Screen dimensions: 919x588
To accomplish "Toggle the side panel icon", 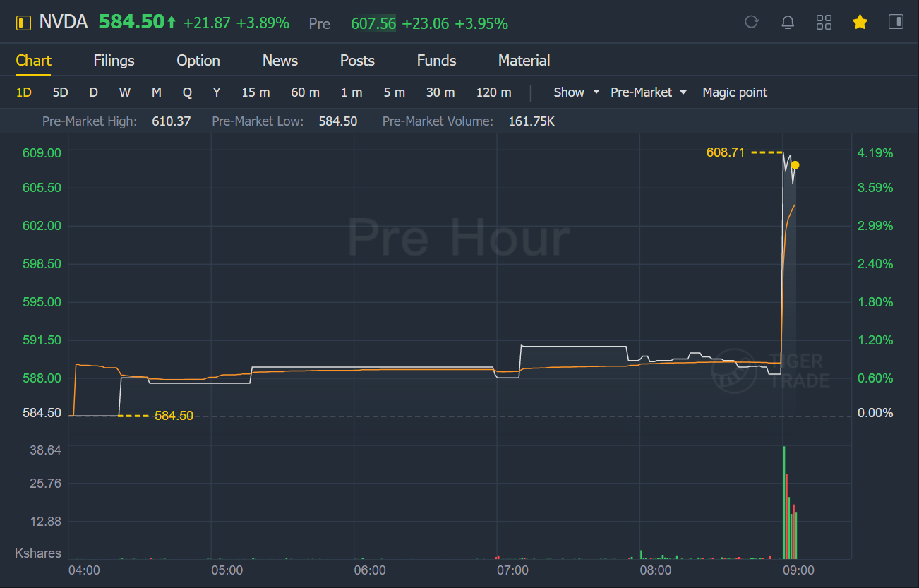I will (x=896, y=22).
